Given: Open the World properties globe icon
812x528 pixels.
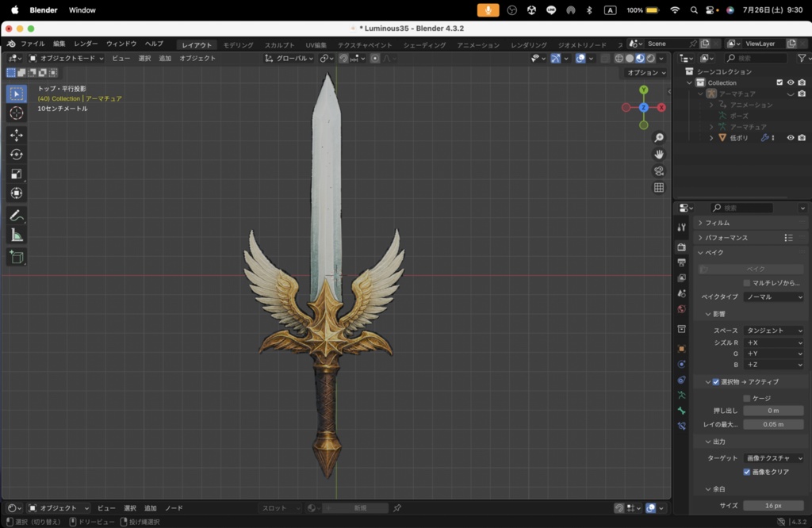Looking at the screenshot, I should pyautogui.click(x=681, y=309).
